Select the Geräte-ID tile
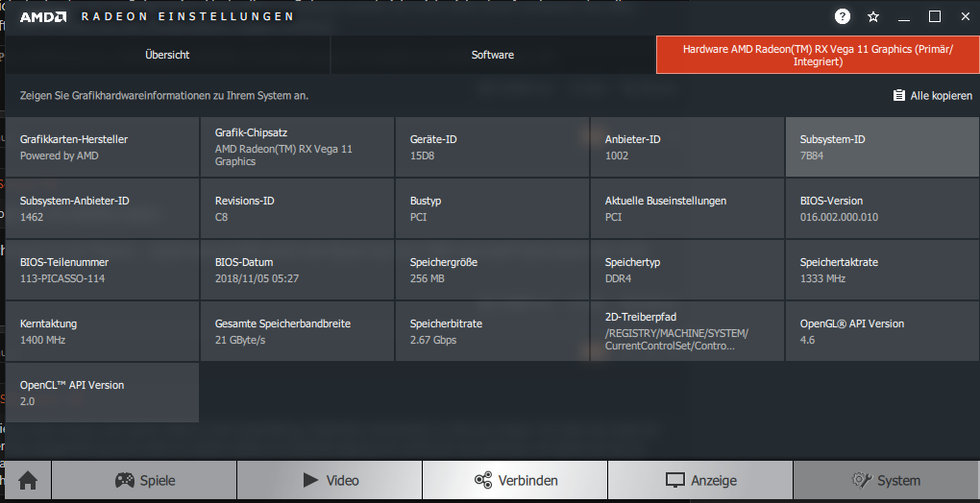This screenshot has width=980, height=503. [x=493, y=147]
